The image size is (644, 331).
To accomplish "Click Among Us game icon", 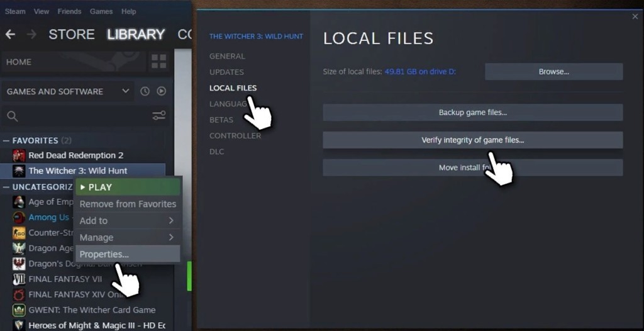I will click(19, 217).
